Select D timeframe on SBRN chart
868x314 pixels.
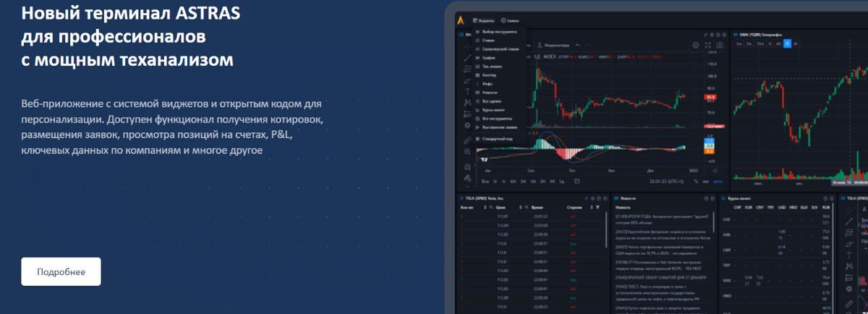pos(788,43)
